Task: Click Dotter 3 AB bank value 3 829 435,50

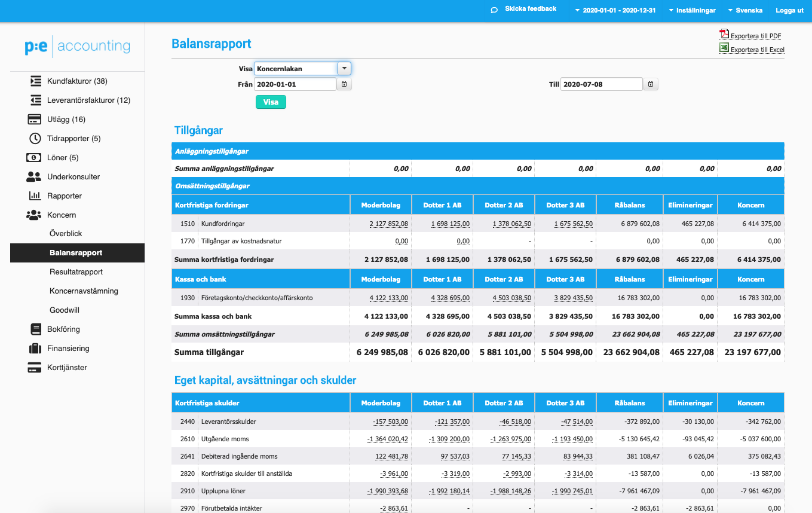Action: point(574,298)
